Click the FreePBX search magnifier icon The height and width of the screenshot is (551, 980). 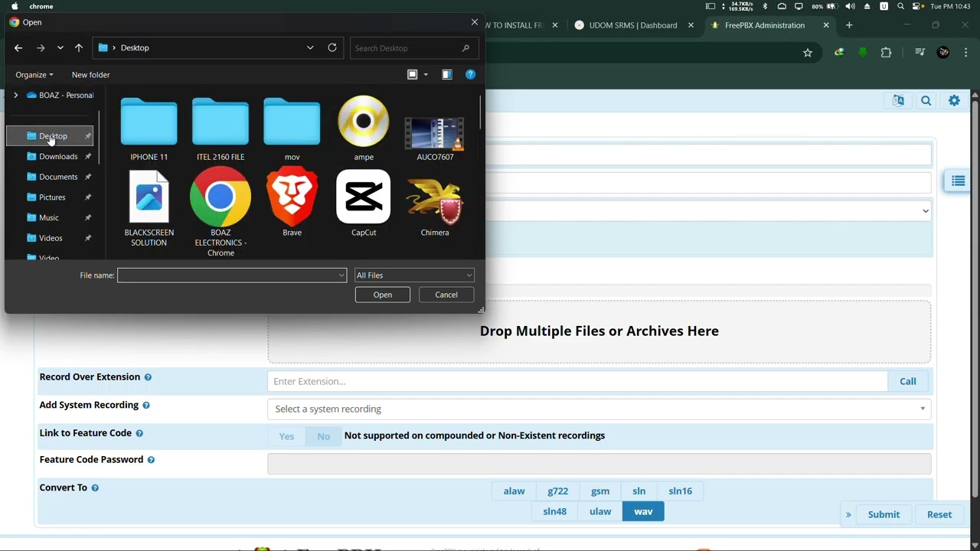point(926,101)
